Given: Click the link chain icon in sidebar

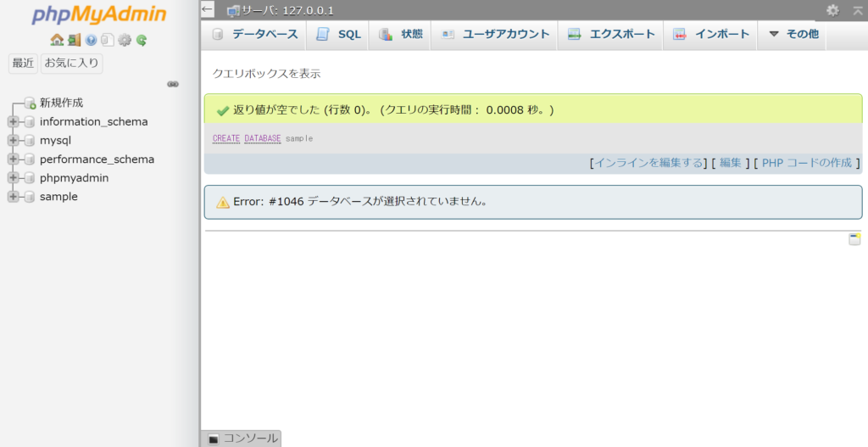Looking at the screenshot, I should [173, 84].
